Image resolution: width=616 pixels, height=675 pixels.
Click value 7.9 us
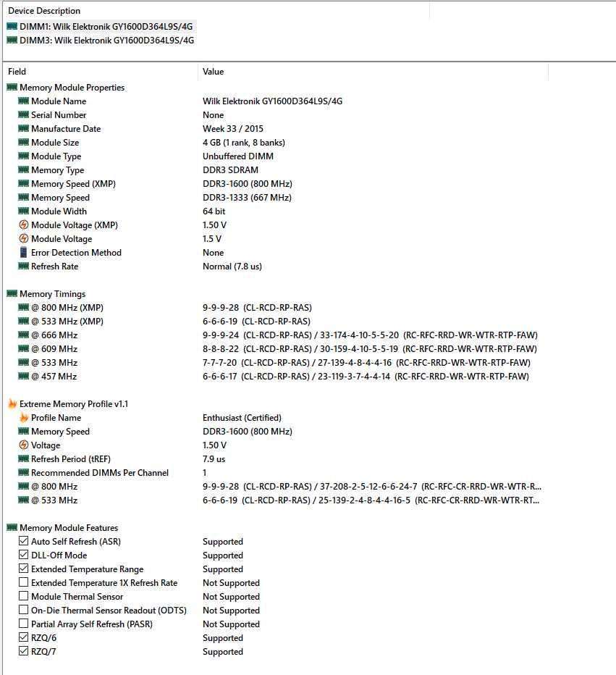(214, 459)
